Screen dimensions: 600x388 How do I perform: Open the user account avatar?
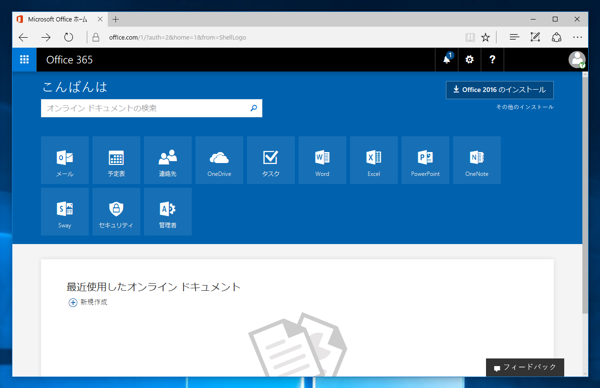(x=577, y=60)
